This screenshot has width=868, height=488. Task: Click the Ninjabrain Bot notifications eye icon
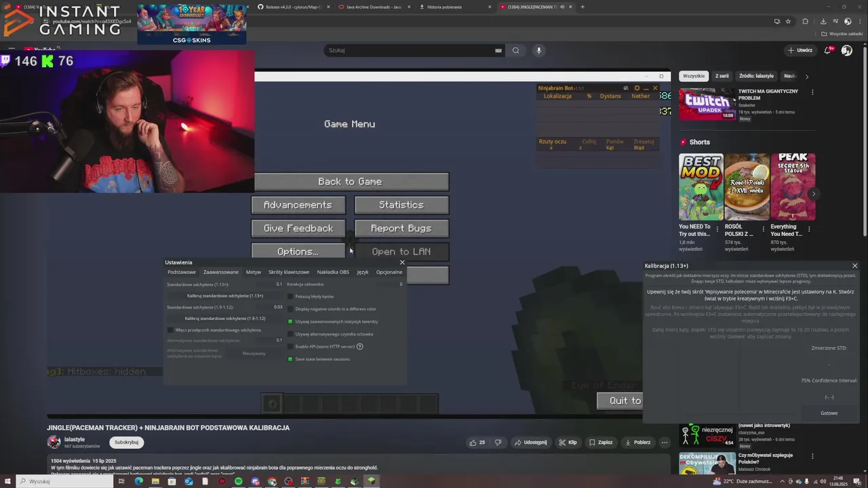(x=626, y=88)
